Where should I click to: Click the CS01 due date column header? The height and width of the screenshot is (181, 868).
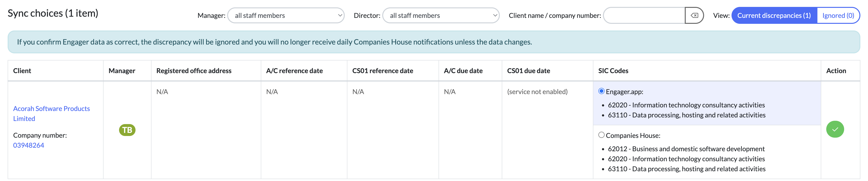click(528, 71)
